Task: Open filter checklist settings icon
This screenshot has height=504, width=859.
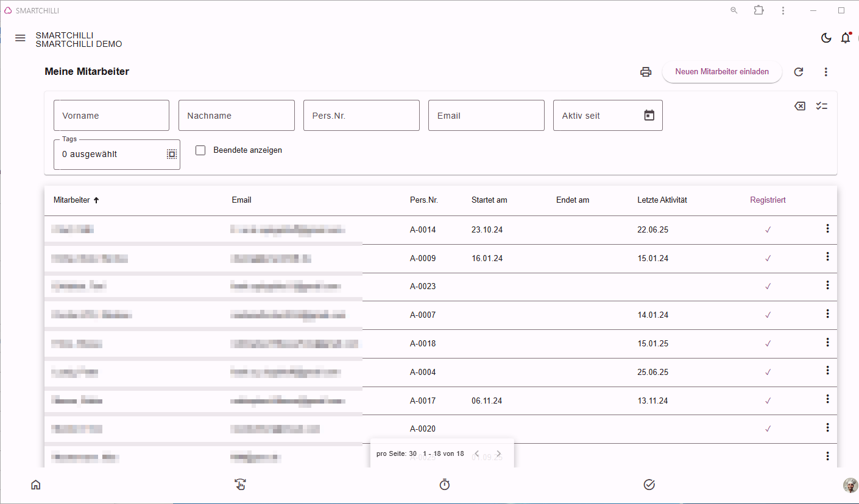Action: click(x=822, y=106)
